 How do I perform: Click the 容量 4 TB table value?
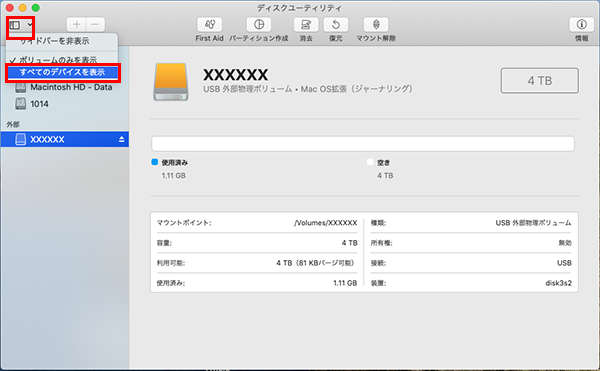[349, 243]
